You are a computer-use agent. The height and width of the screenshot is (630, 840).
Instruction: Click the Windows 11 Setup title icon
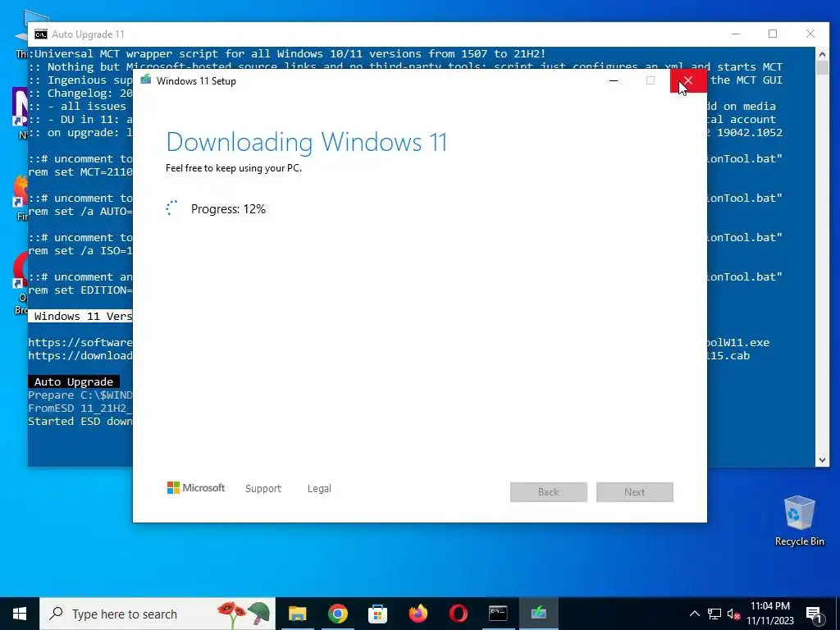tap(146, 80)
